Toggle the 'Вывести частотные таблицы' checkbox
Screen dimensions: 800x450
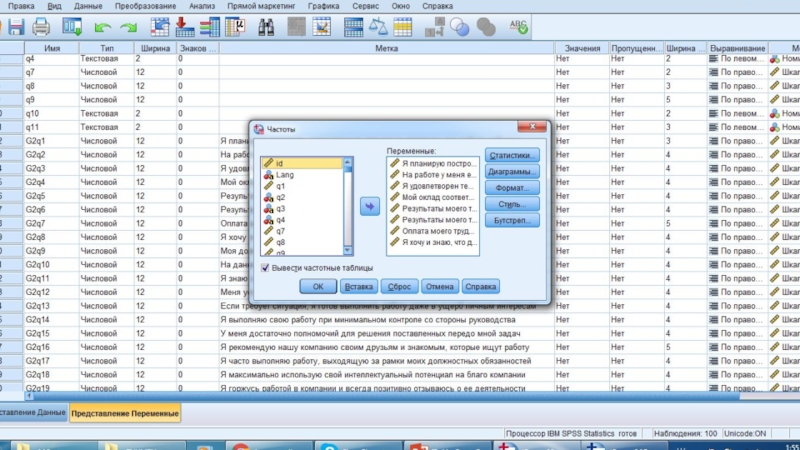(x=266, y=268)
